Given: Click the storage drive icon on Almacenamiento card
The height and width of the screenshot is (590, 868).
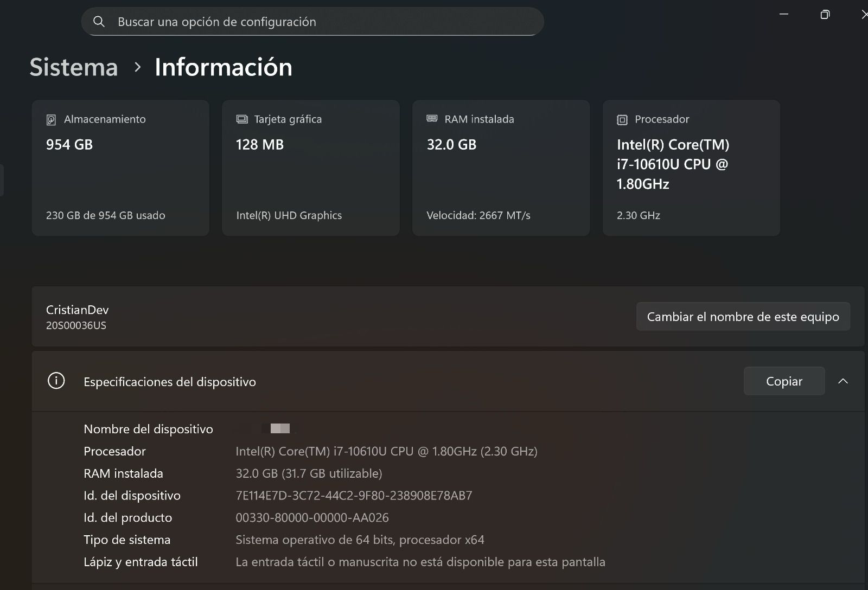Looking at the screenshot, I should click(52, 119).
